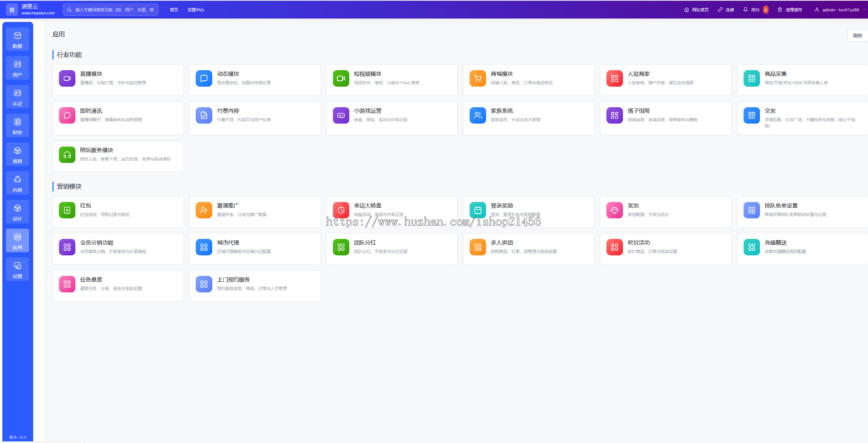Viewport: 868px width, 443px height.
Task: Click the 城市代理 blue grid icon
Action: click(x=204, y=247)
